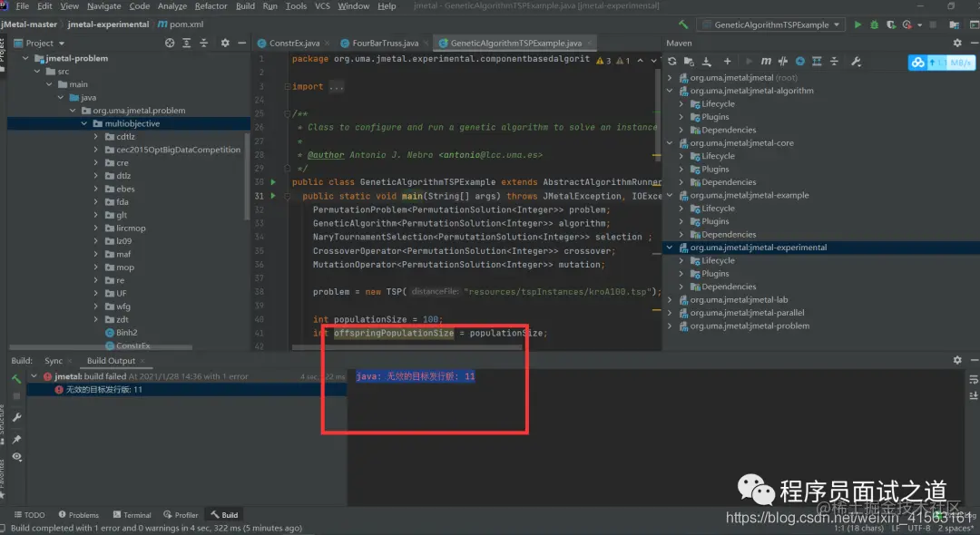The height and width of the screenshot is (535, 980).
Task: Collapse All icon in Project panel header
Action: (x=204, y=44)
